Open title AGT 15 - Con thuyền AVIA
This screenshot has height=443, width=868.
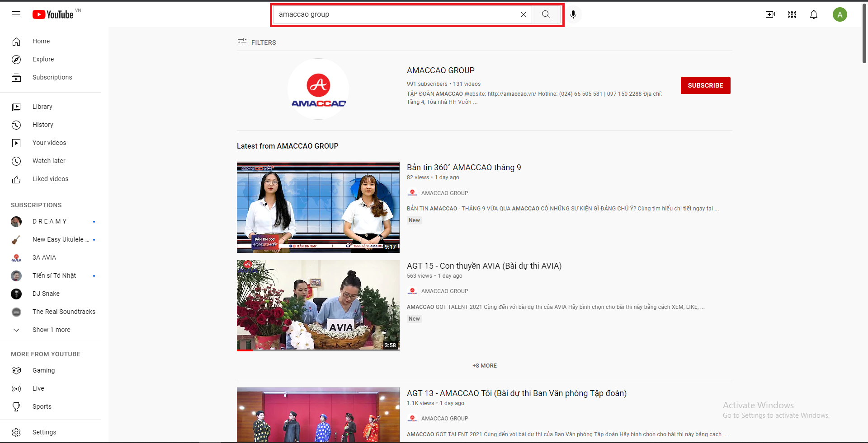click(484, 266)
